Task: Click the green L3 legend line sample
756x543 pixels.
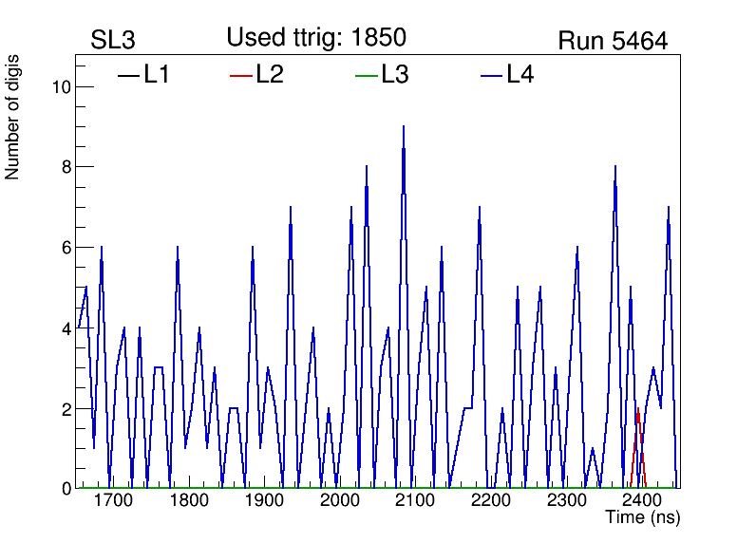Action: pyautogui.click(x=366, y=75)
